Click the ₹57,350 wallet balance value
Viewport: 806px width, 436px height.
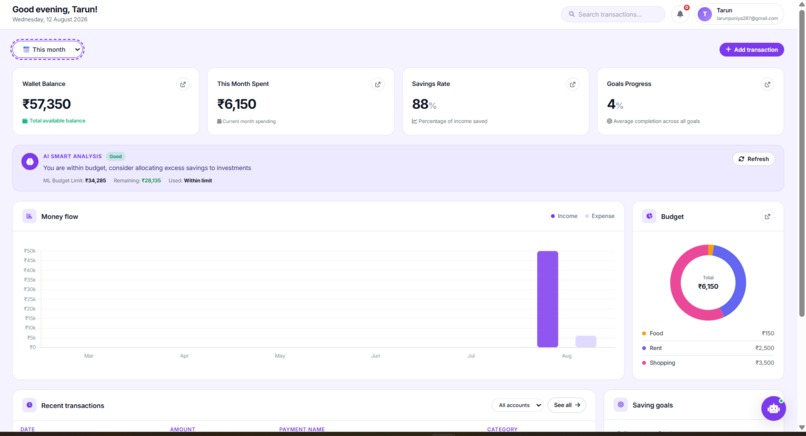[46, 104]
